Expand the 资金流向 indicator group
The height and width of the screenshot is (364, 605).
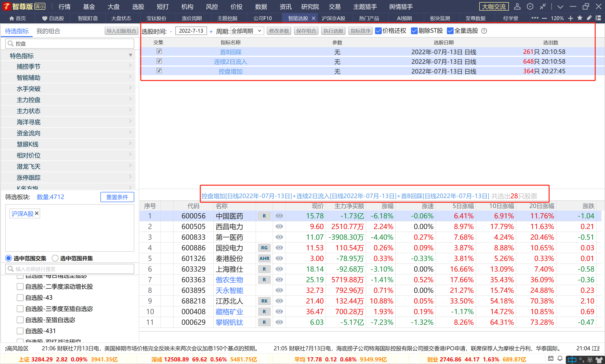click(130, 133)
